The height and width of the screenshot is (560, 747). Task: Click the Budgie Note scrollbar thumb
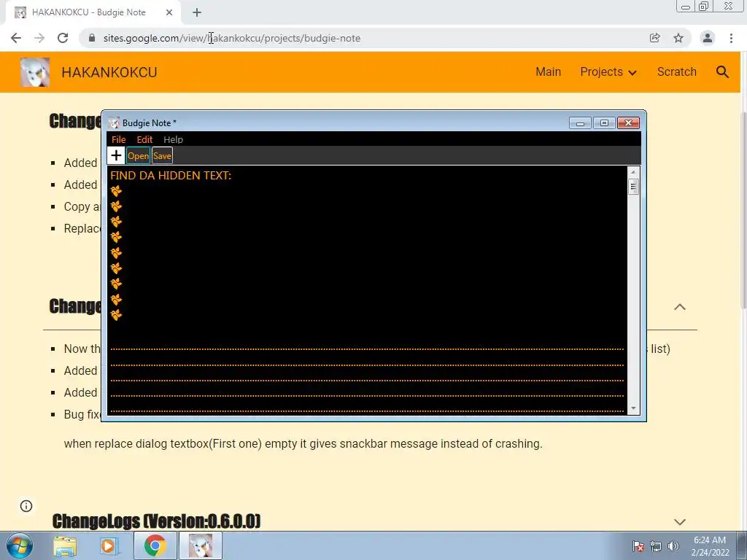coord(633,187)
